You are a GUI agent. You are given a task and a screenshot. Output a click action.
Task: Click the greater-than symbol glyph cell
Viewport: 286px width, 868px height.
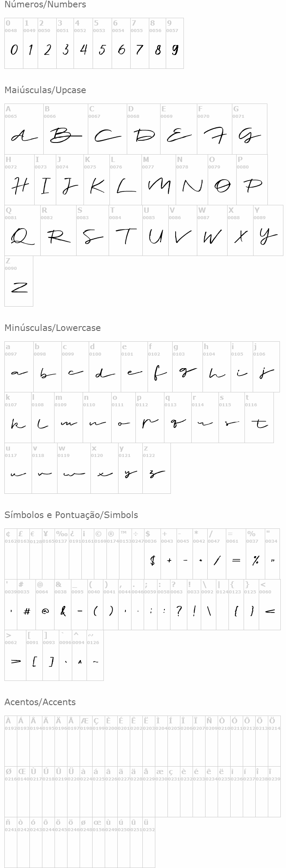coord(15,655)
